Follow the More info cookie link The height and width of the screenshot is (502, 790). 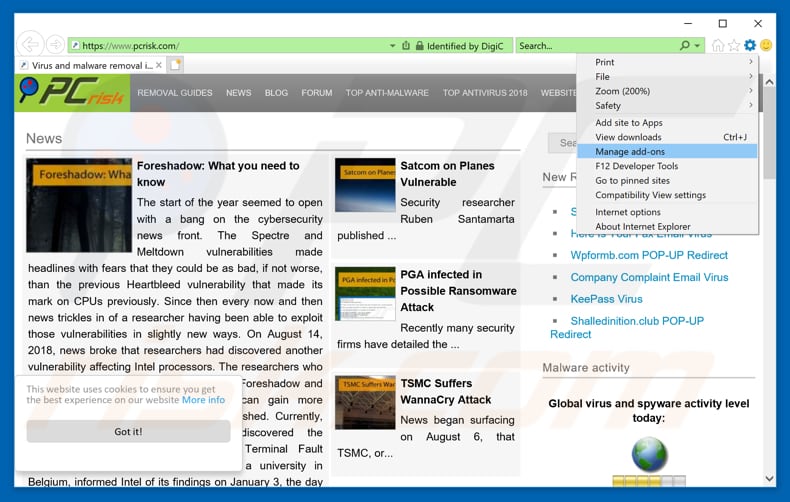point(204,400)
